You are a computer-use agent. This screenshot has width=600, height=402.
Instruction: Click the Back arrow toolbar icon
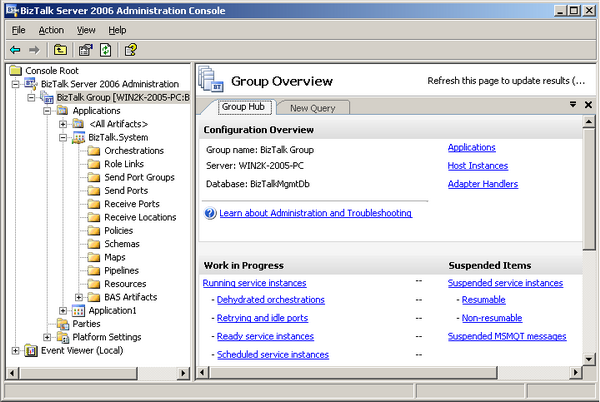pos(15,50)
